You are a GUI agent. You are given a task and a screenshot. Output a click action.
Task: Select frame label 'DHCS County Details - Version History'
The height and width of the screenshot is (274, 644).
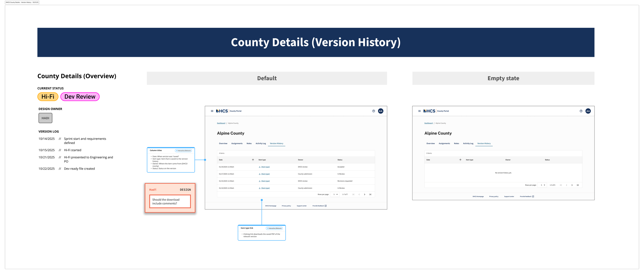tap(22, 2)
